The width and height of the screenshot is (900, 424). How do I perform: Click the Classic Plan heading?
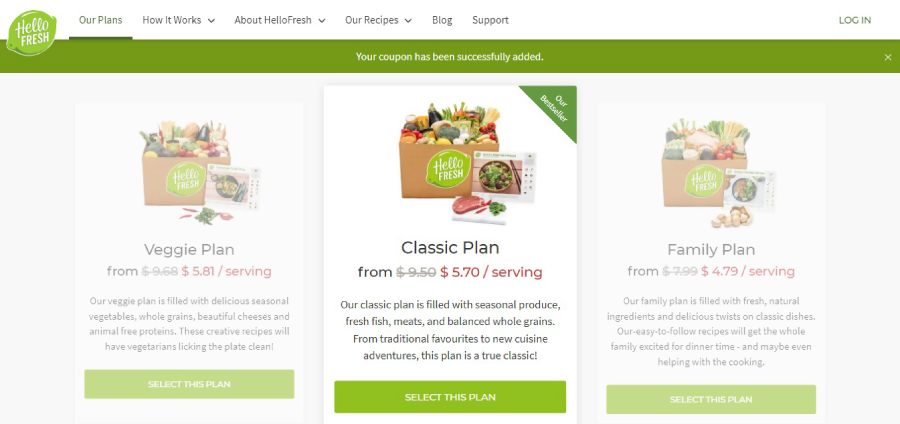450,247
